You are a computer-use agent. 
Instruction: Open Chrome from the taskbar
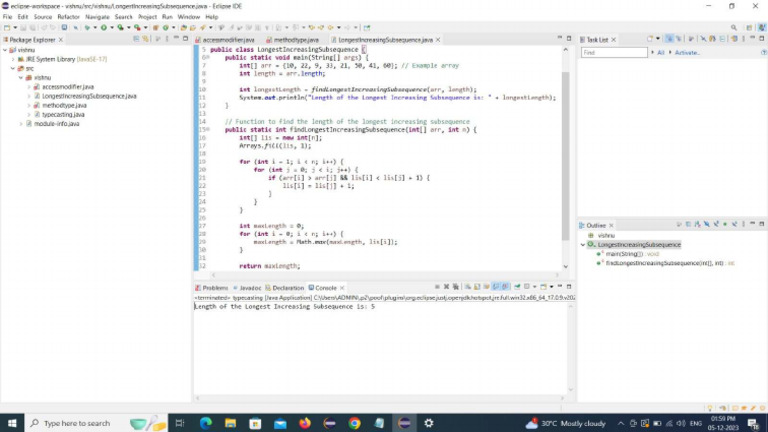pyautogui.click(x=355, y=423)
